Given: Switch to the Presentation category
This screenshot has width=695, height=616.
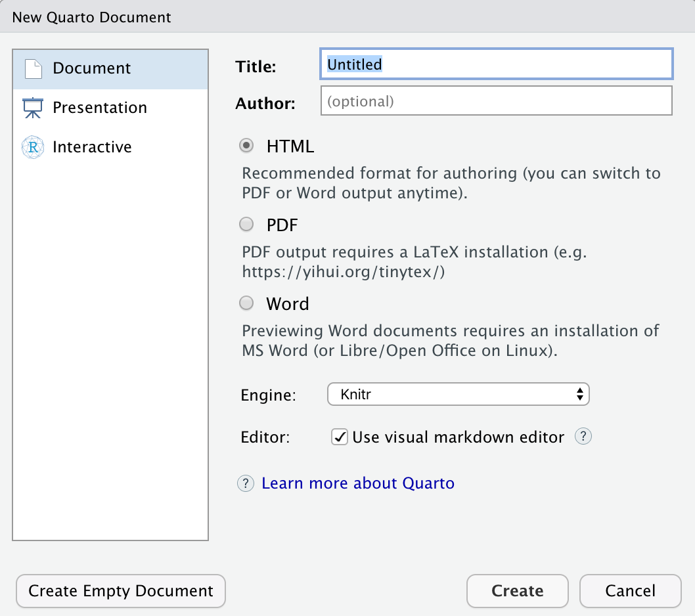Looking at the screenshot, I should (99, 107).
